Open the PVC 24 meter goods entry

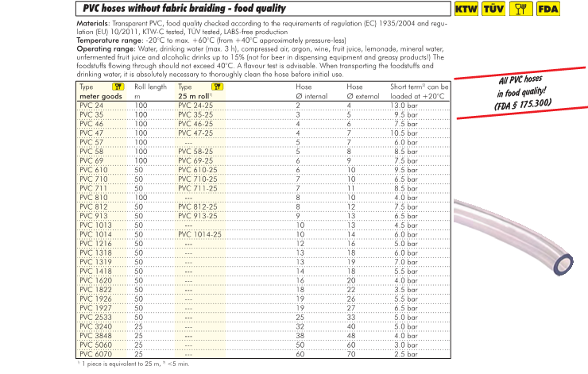pyautogui.click(x=92, y=105)
